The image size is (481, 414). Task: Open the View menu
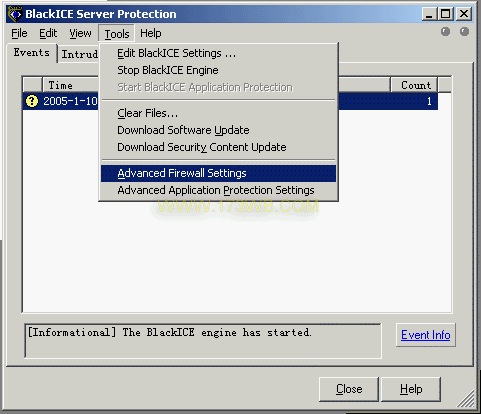coord(80,33)
